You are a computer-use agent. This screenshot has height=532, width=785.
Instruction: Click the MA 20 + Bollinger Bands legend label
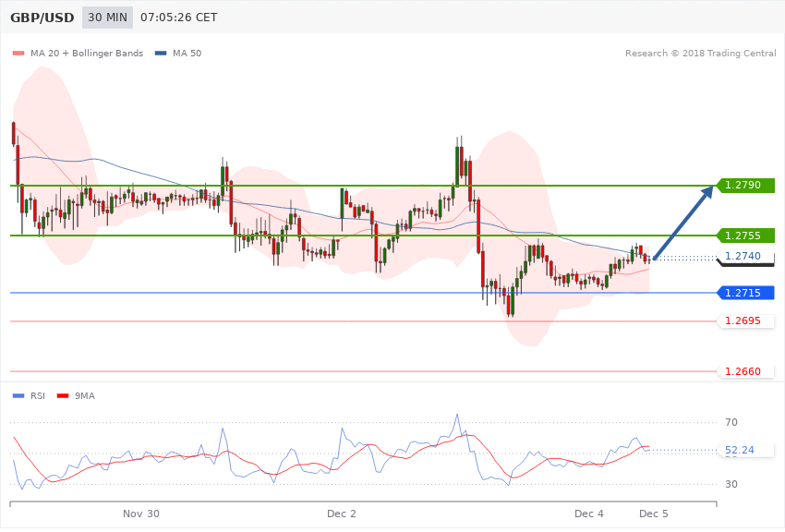[x=87, y=53]
